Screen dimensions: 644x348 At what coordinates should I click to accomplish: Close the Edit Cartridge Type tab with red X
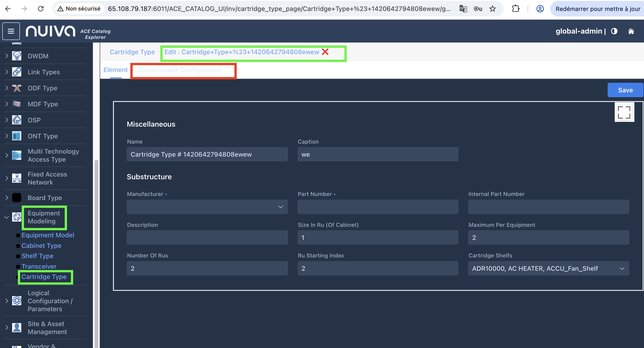325,52
